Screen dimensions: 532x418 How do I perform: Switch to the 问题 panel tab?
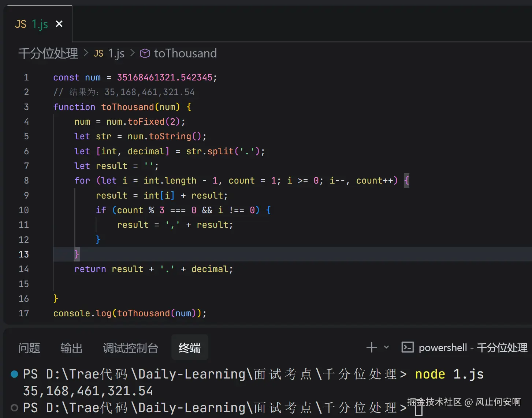[29, 348]
